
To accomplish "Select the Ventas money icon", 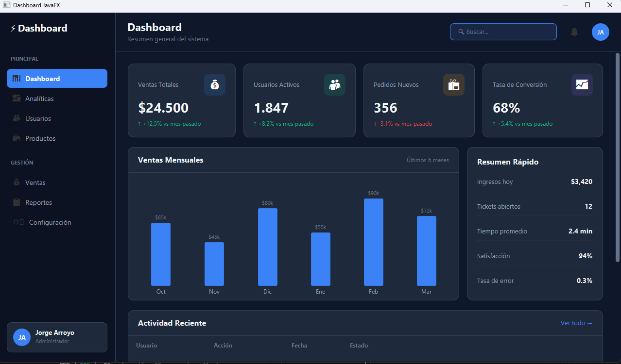I will (16, 182).
